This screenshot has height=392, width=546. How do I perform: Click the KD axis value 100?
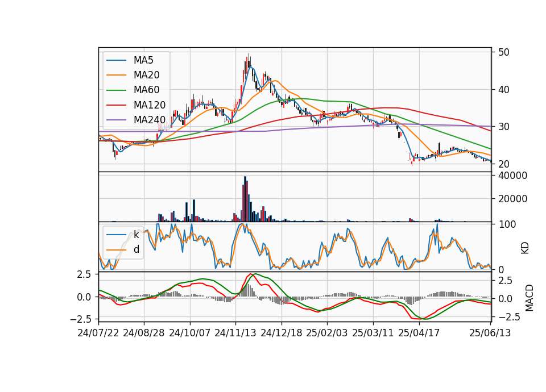tap(507, 224)
